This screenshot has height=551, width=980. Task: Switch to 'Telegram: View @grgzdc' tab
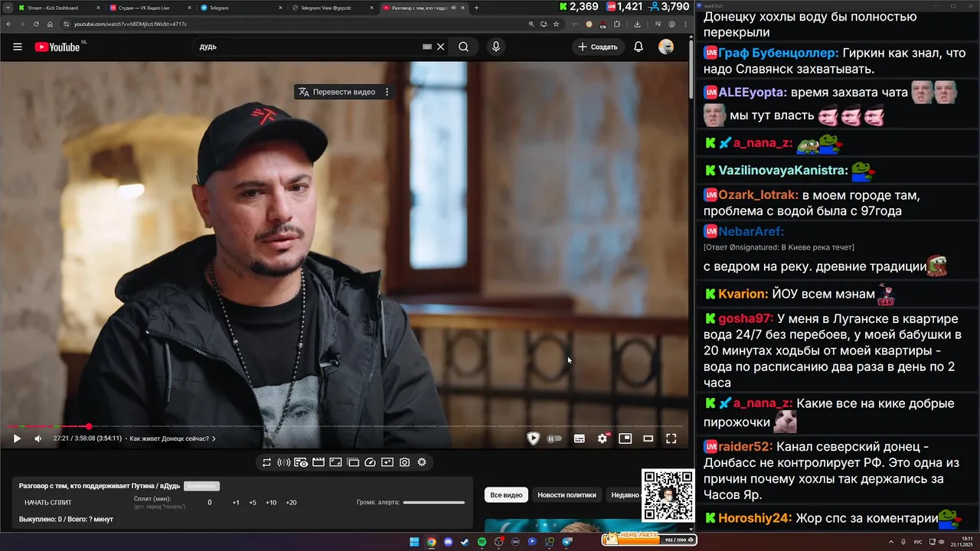[x=331, y=8]
